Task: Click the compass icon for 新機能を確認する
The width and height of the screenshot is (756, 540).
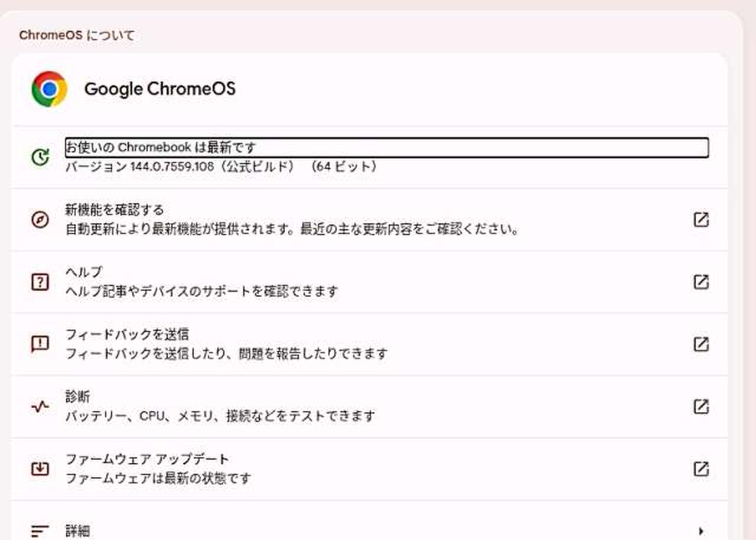Action: point(40,220)
